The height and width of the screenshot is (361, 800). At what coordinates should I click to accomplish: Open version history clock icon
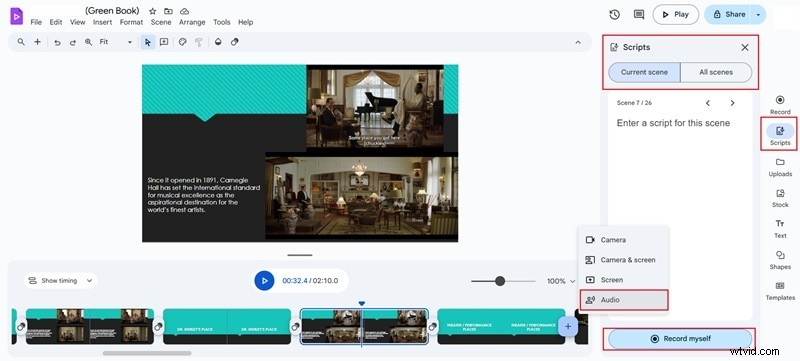pos(615,14)
